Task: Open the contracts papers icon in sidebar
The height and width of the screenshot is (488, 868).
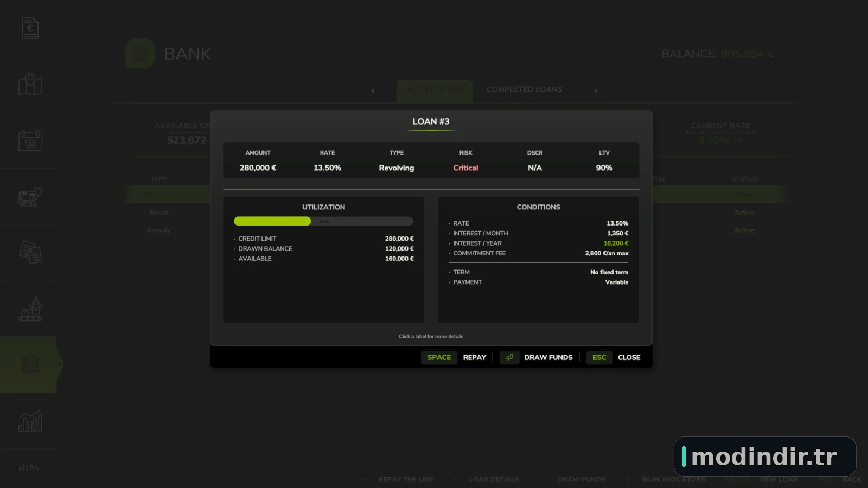Action: pos(30,252)
